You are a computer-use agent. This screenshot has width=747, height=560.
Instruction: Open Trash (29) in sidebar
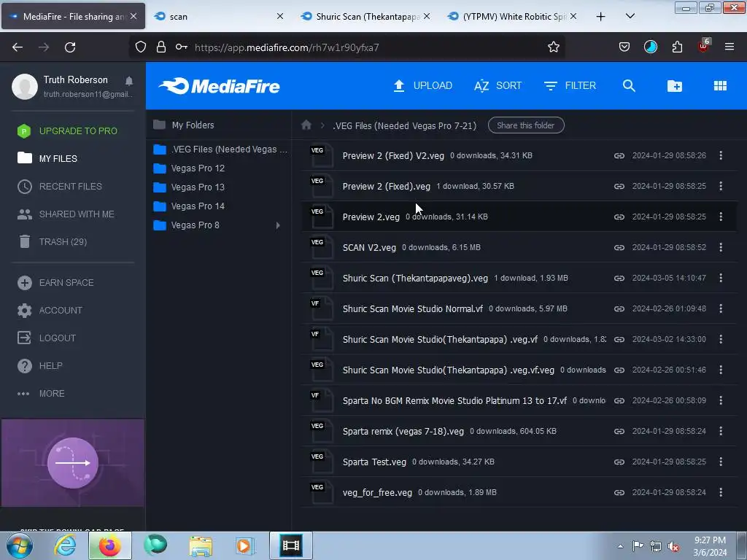pyautogui.click(x=53, y=242)
